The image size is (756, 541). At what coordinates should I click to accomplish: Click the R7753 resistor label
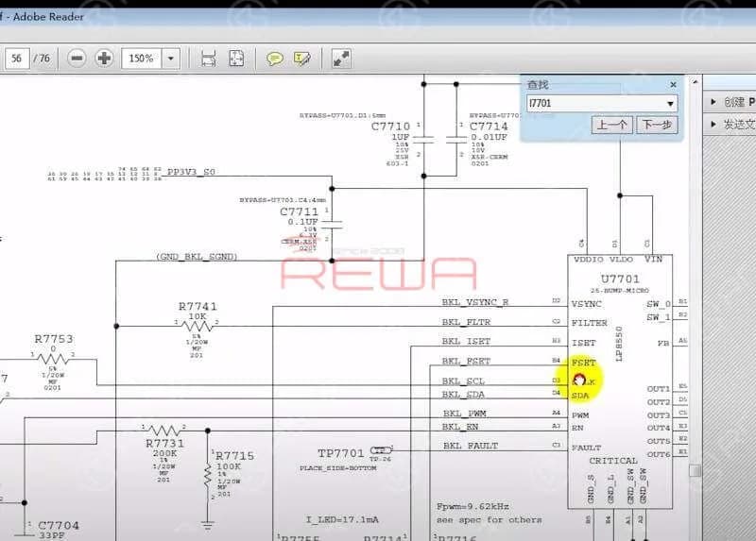[x=54, y=339]
